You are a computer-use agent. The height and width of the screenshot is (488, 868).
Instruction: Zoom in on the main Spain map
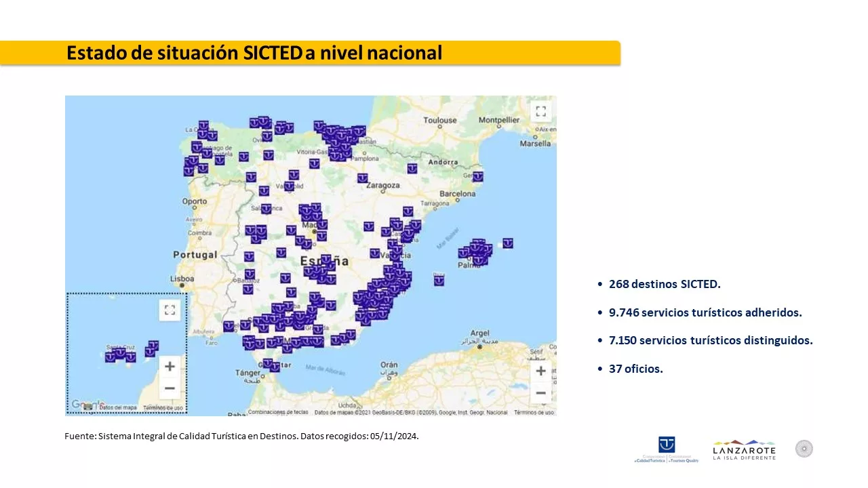(x=540, y=371)
